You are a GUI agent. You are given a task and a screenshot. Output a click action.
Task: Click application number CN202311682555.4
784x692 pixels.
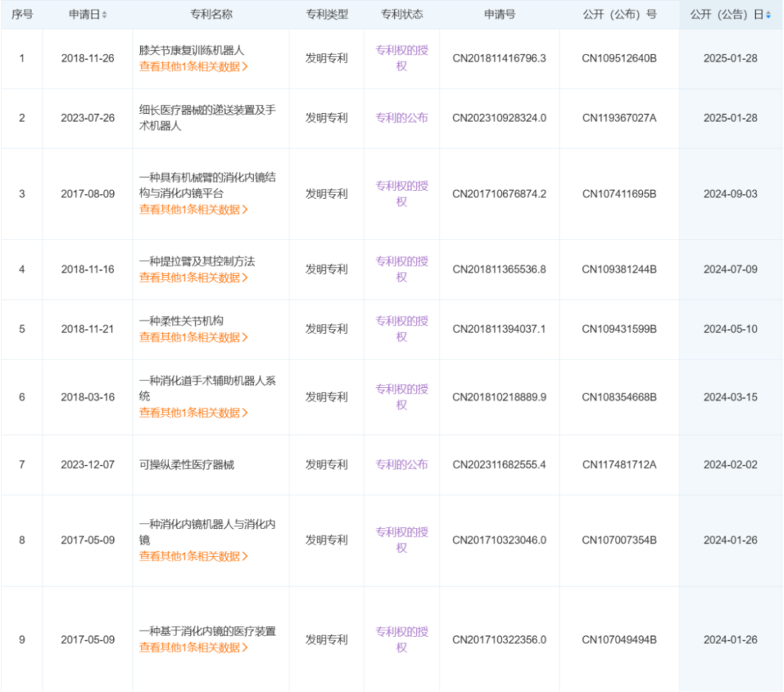click(x=499, y=465)
